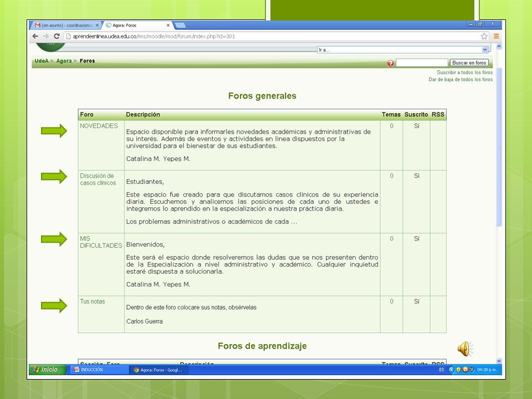Click the browser forward arrow
This screenshot has width=532, height=399.
(46, 37)
